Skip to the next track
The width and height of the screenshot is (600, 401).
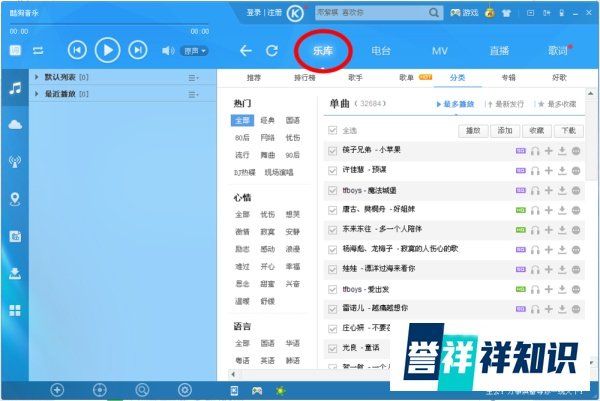(138, 50)
